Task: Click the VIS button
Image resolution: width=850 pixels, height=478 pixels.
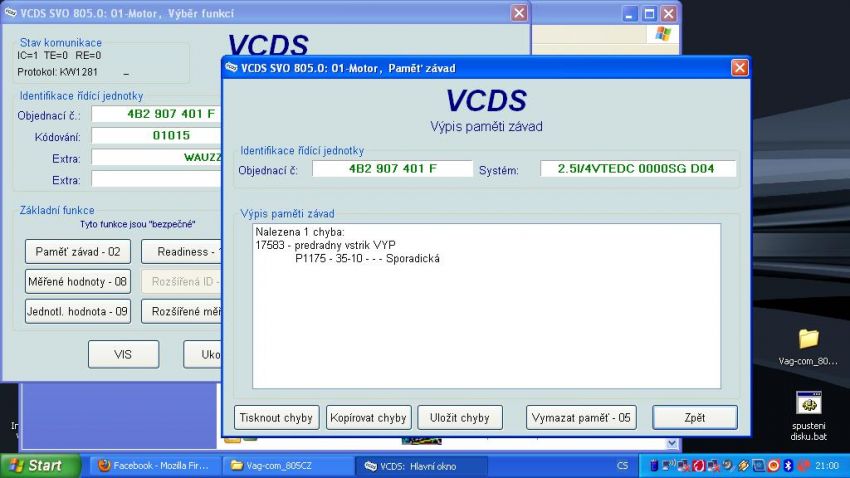Action: [123, 354]
